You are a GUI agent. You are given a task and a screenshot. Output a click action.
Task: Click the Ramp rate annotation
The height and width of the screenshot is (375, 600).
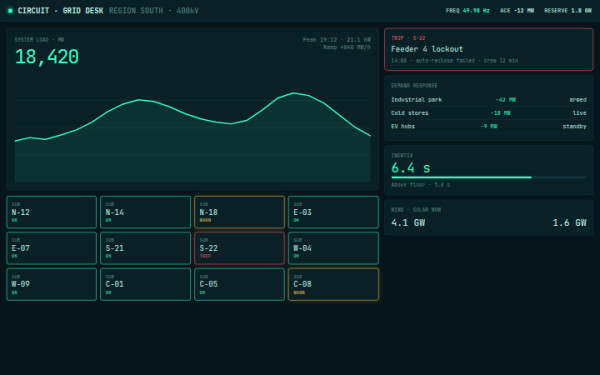click(x=347, y=47)
